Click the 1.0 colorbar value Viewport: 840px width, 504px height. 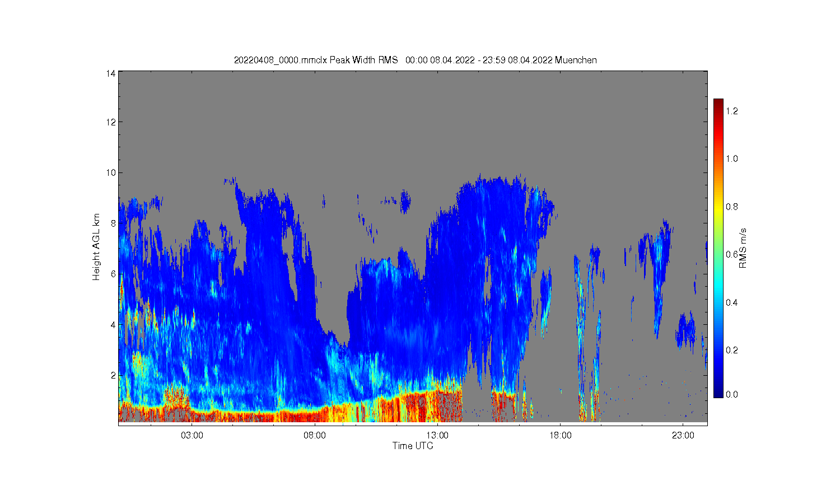[732, 158]
